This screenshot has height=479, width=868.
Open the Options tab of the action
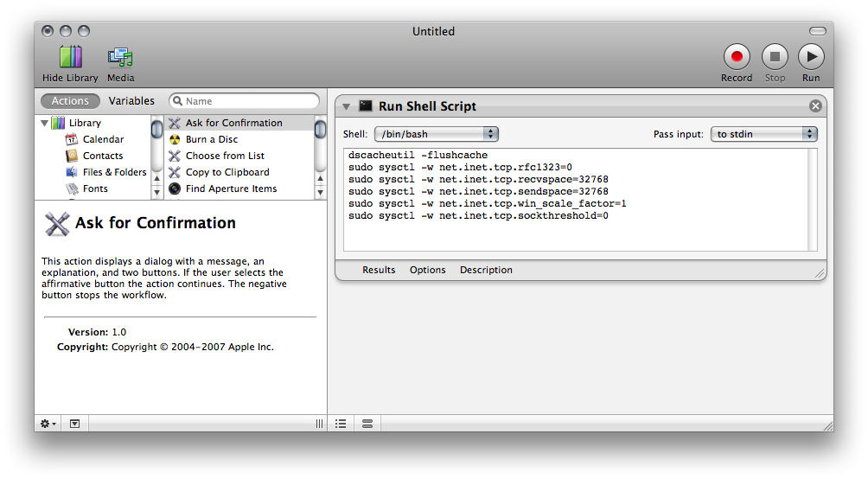(427, 270)
